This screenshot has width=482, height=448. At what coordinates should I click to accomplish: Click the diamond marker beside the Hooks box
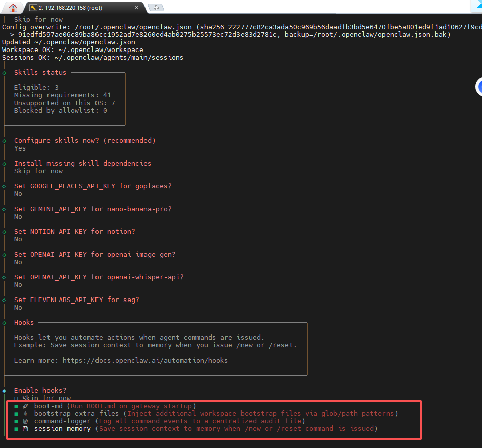point(4,323)
